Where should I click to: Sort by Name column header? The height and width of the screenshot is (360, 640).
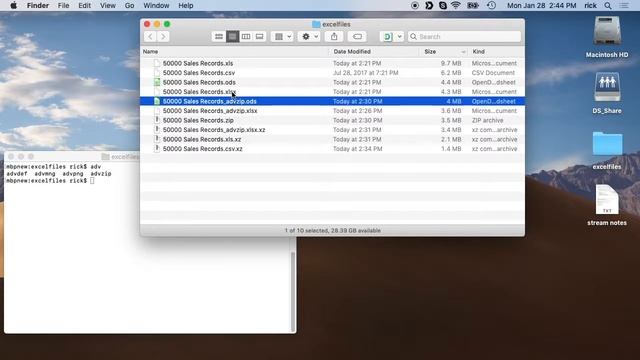pyautogui.click(x=150, y=52)
